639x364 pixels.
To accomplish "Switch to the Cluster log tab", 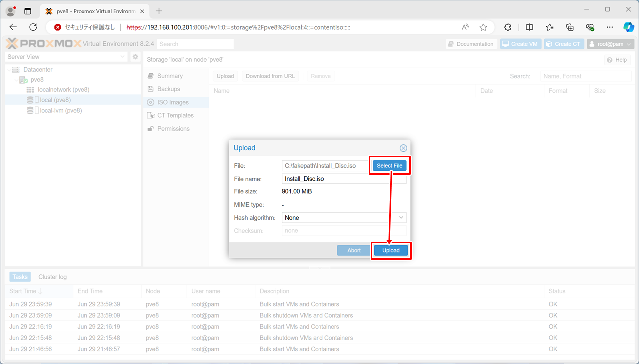I will [52, 277].
